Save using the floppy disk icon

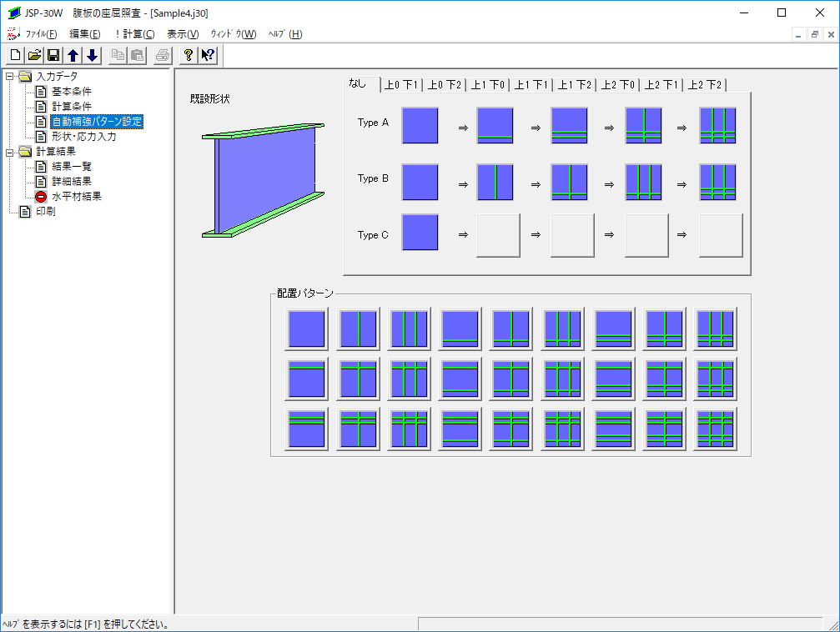(53, 55)
